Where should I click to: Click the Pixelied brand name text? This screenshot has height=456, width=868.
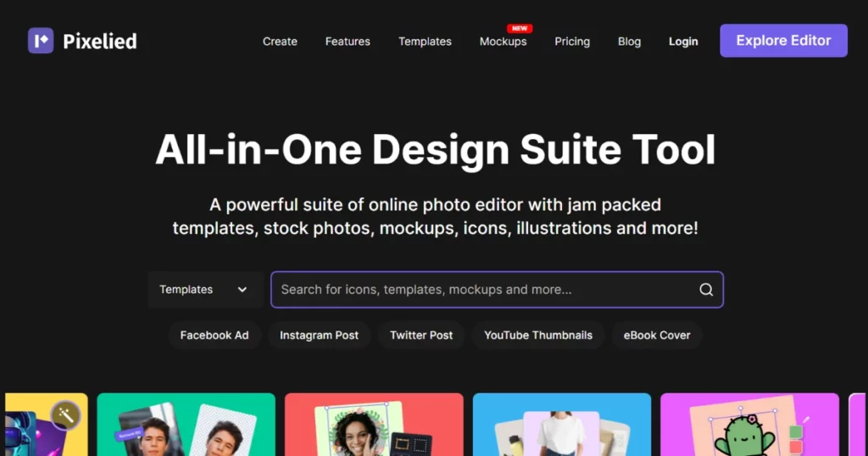click(x=100, y=42)
